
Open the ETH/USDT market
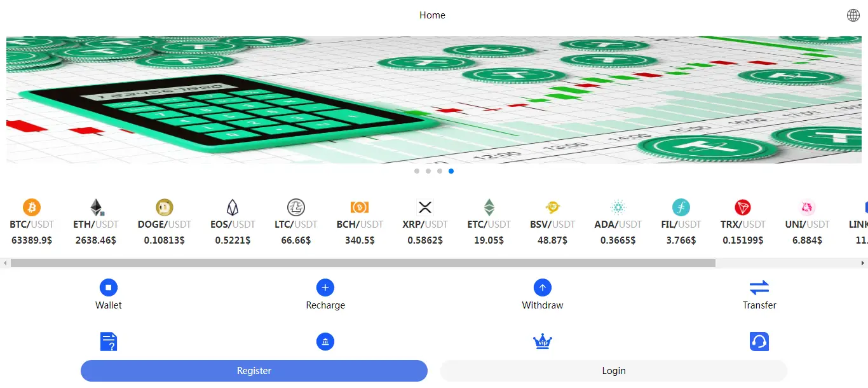96,223
